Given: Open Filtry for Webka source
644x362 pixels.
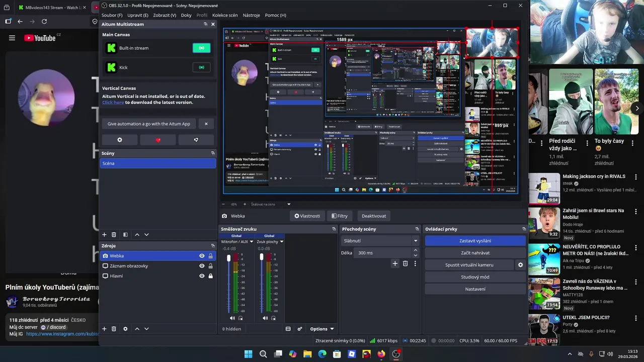Looking at the screenshot, I should tap(339, 216).
